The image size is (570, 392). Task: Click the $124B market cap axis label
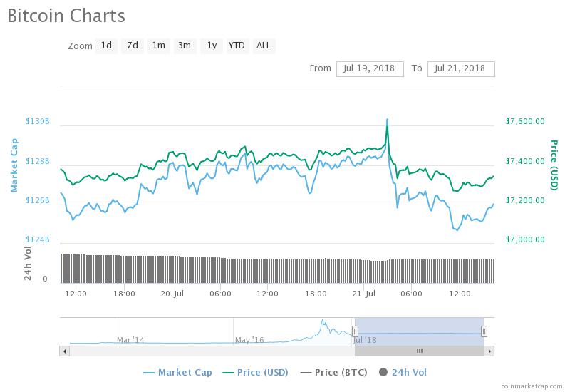(x=38, y=239)
